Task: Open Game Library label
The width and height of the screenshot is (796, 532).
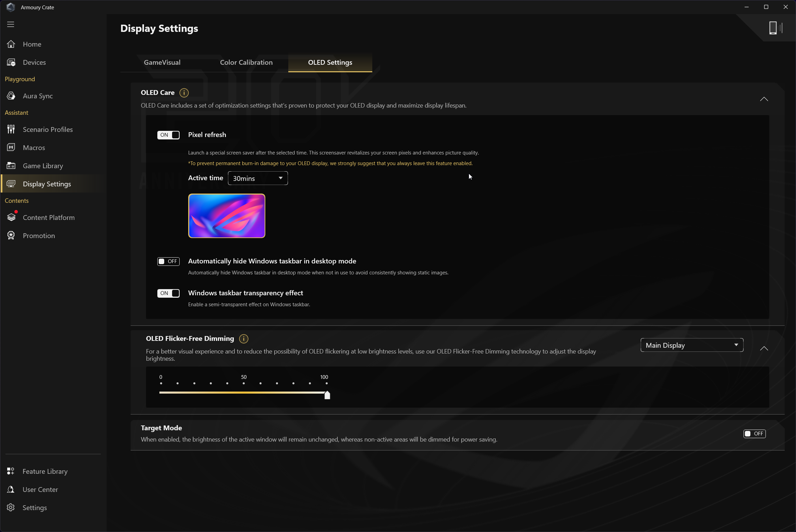Action: (x=43, y=166)
